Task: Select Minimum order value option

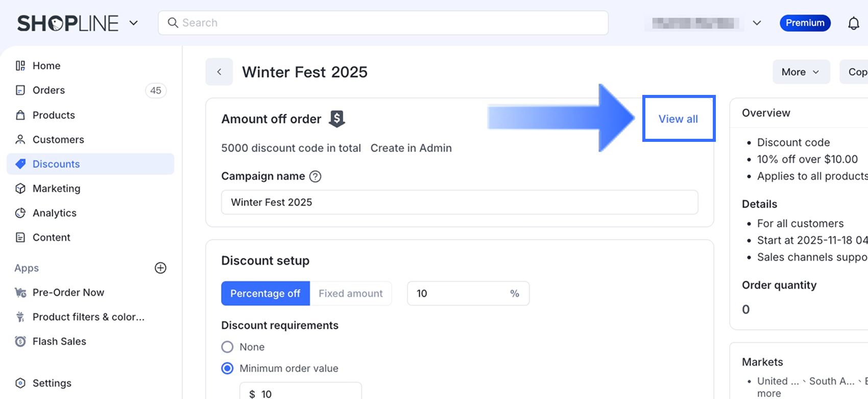Action: click(227, 368)
